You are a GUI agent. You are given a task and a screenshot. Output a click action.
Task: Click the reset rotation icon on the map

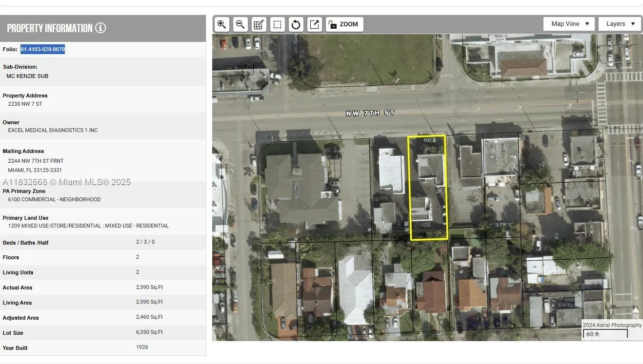296,24
